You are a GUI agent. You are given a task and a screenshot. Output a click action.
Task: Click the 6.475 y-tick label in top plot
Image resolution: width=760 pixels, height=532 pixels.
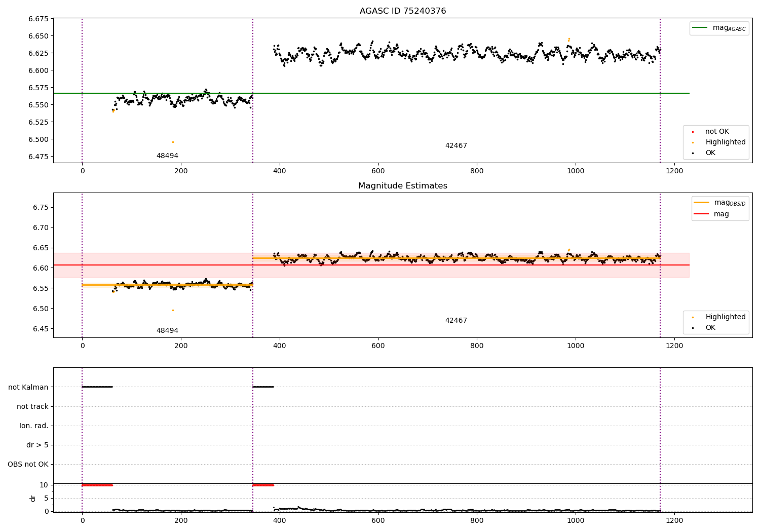tap(39, 157)
